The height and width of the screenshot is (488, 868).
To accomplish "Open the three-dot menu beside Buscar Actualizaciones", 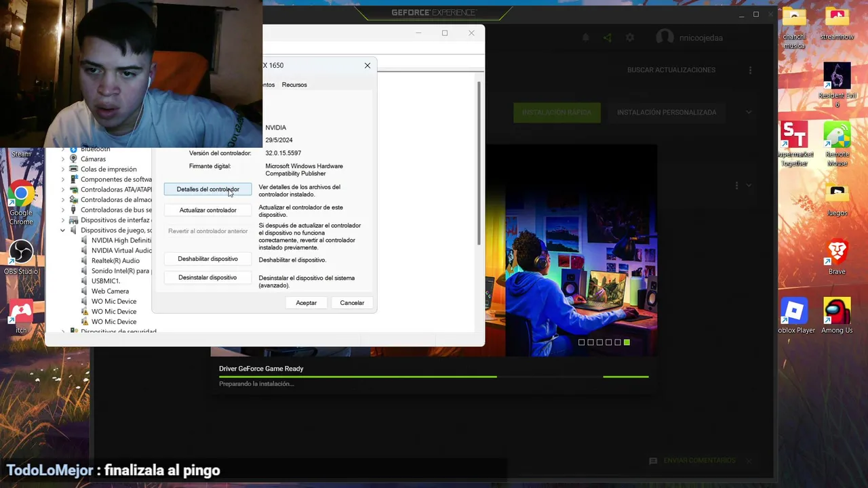I will click(750, 70).
